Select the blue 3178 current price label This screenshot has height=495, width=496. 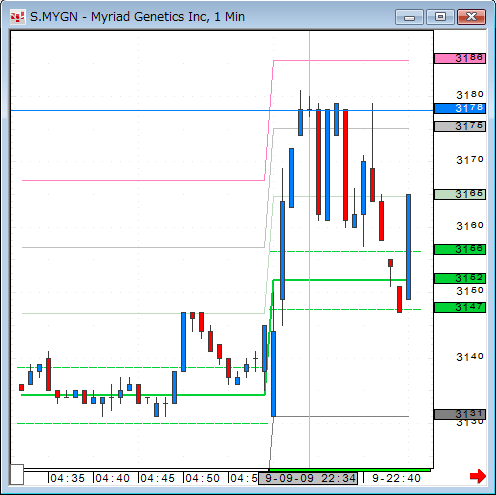click(460, 108)
